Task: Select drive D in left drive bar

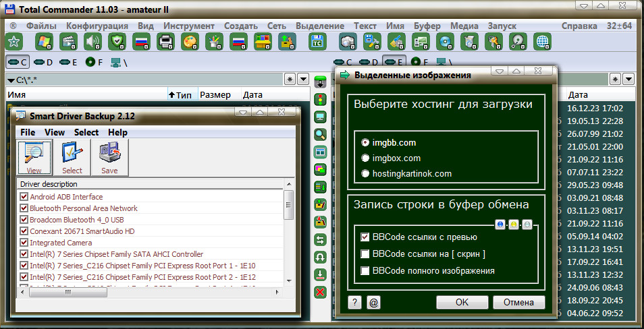Action: coord(43,63)
